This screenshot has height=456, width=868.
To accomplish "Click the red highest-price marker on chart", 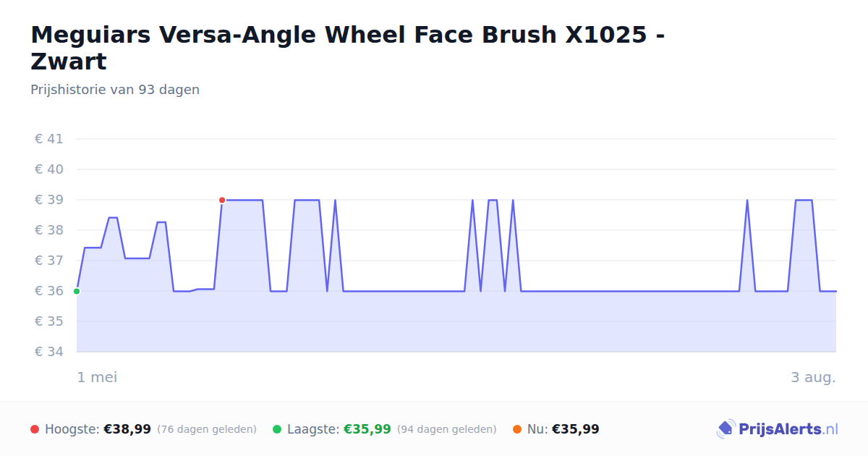I will coord(222,200).
